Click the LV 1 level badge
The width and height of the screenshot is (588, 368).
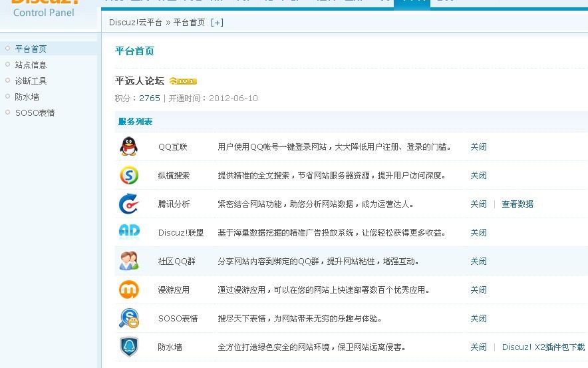(183, 81)
